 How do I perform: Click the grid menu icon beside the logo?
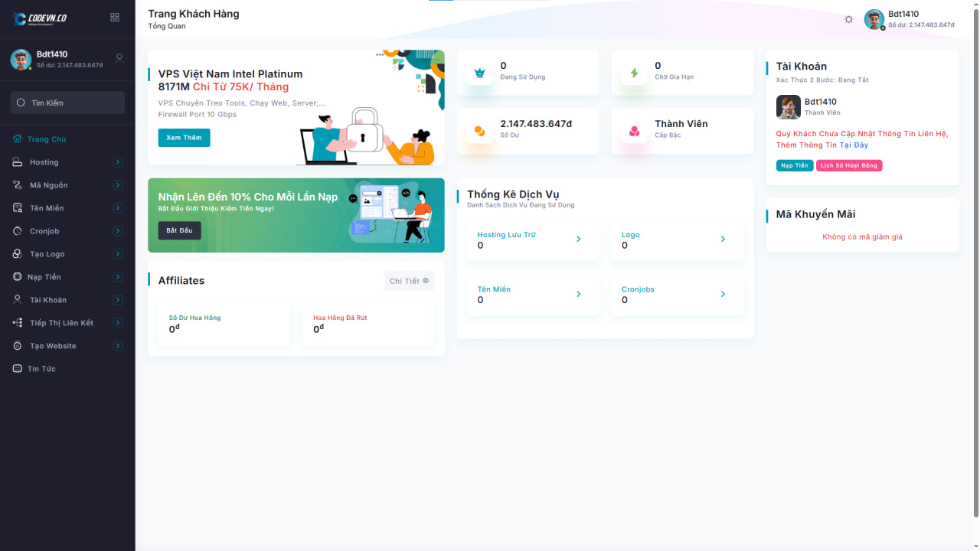pos(115,18)
